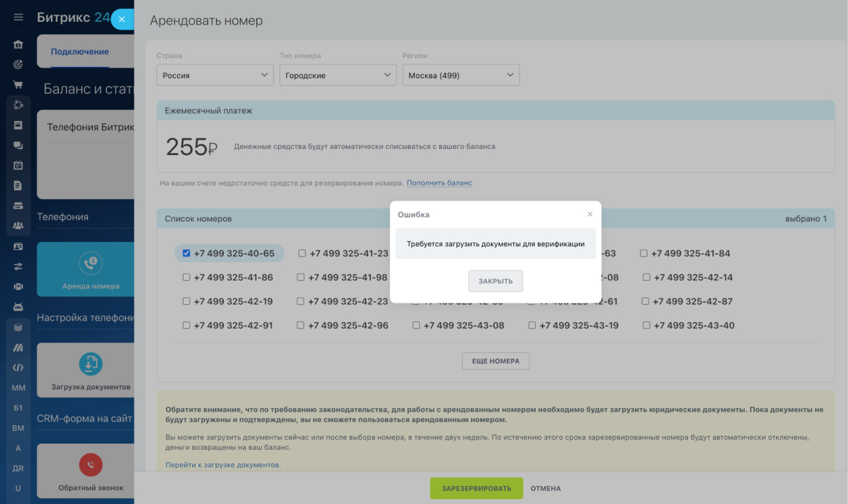Click the cube box sidebar icon
The image size is (848, 504).
[x=18, y=327]
